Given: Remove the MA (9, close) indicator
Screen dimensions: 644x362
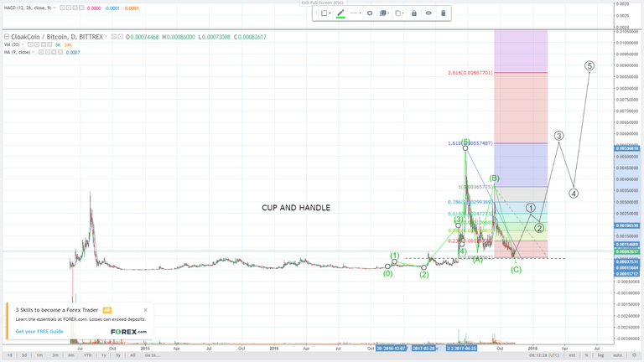Looking at the screenshot, I should 60,52.
